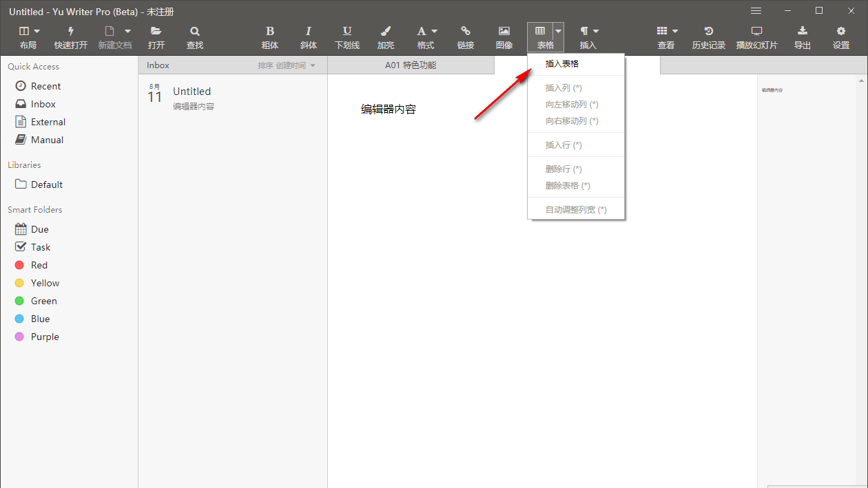Click the Quick Access section header
The image size is (868, 488).
34,67
